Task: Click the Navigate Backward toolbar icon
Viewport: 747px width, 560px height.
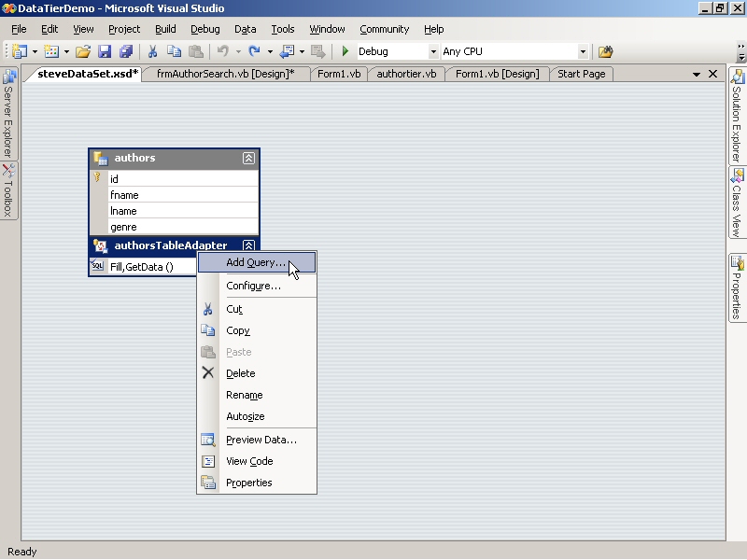Action: pos(287,51)
